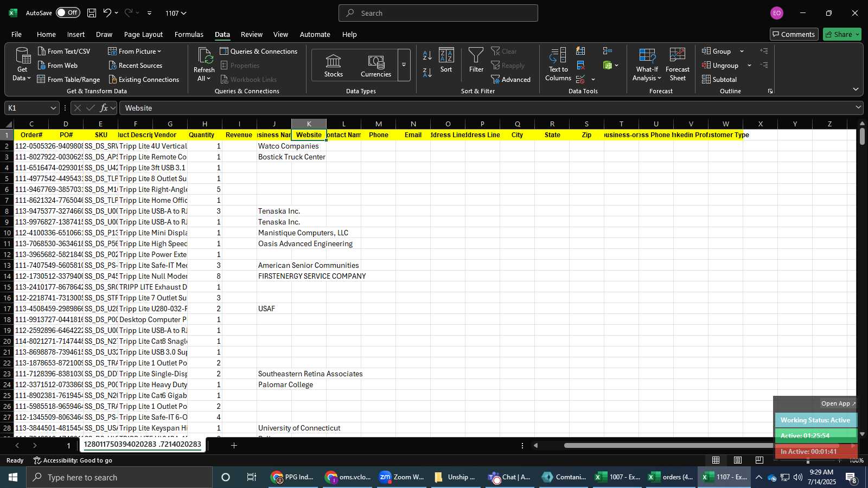Open the custom Sort dialog
This screenshot has height=488, width=868.
click(x=446, y=60)
